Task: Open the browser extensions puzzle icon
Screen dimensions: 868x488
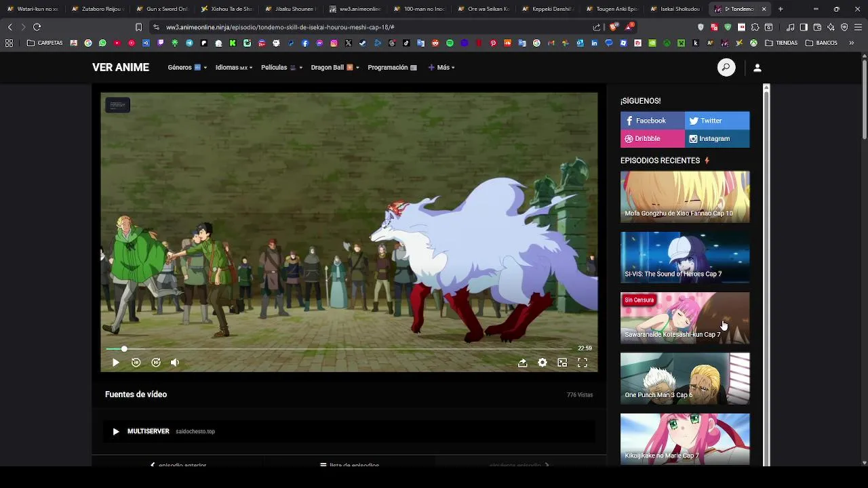Action: tap(755, 27)
